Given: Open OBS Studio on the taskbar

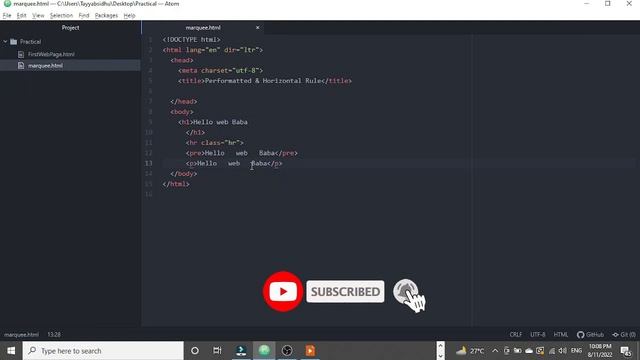Looking at the screenshot, I should click(x=287, y=351).
